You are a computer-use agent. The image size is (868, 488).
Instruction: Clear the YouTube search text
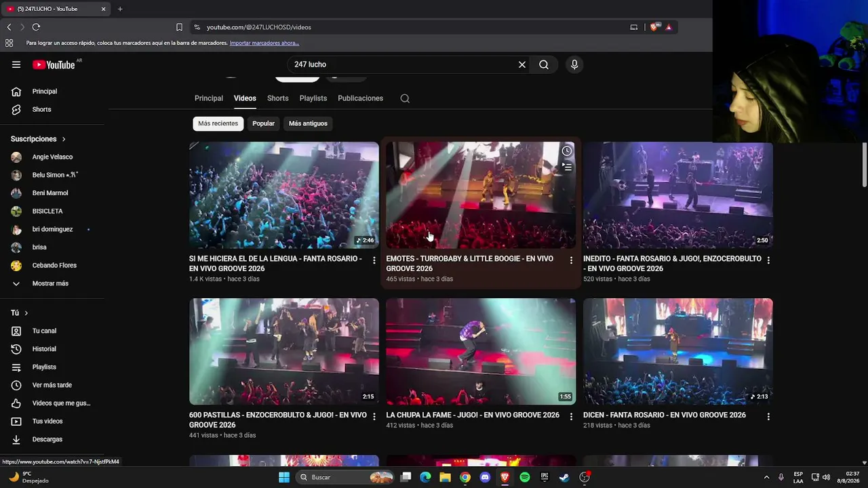click(522, 64)
